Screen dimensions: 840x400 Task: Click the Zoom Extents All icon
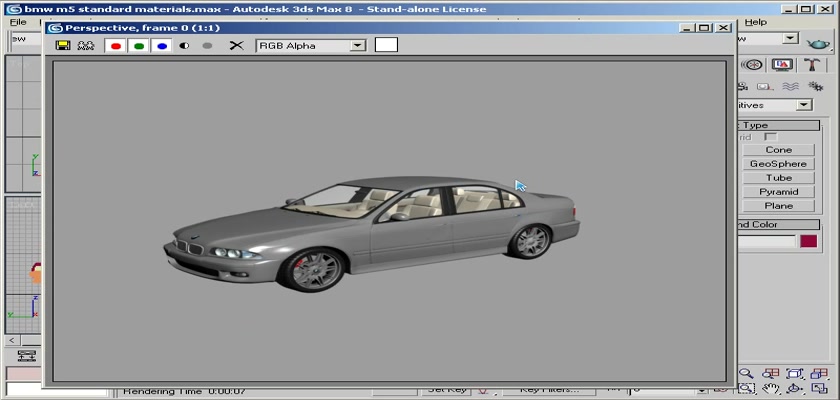coord(819,373)
